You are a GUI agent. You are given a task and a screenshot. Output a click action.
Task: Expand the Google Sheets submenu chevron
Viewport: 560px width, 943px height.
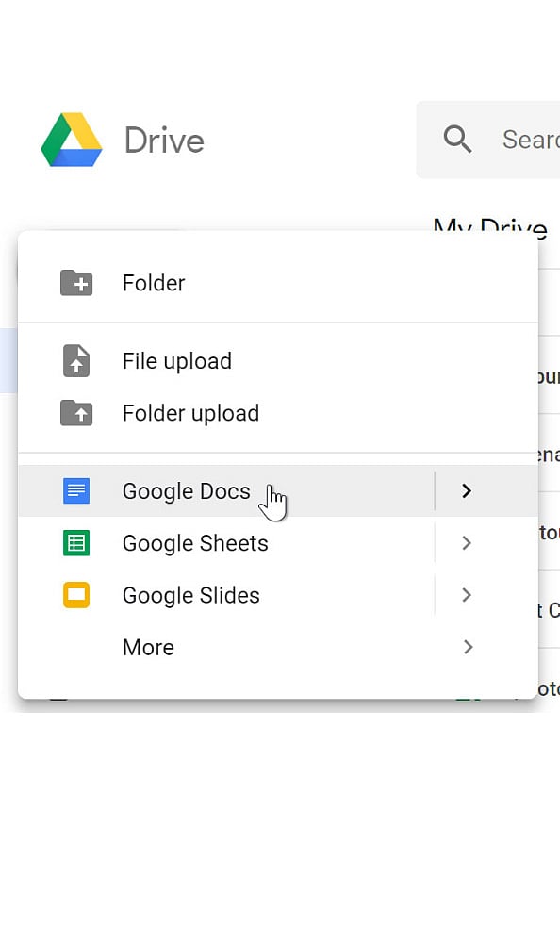tap(466, 543)
